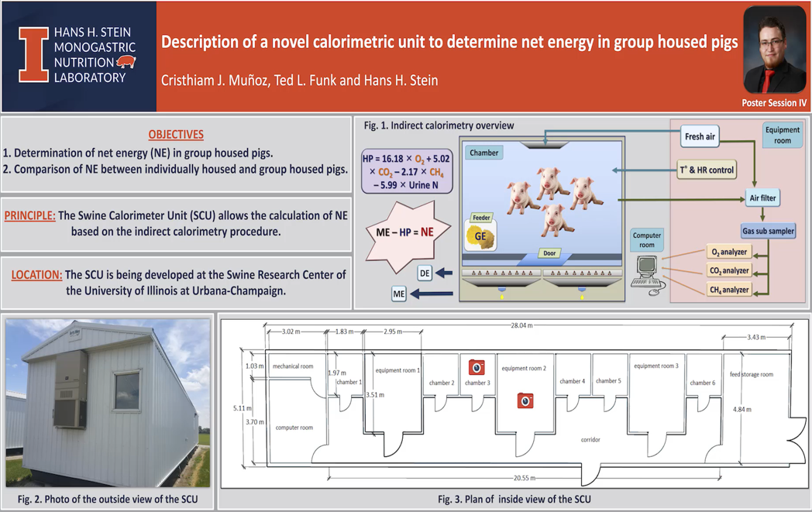
Task: Click the corridor label in plan
Action: tap(590, 439)
